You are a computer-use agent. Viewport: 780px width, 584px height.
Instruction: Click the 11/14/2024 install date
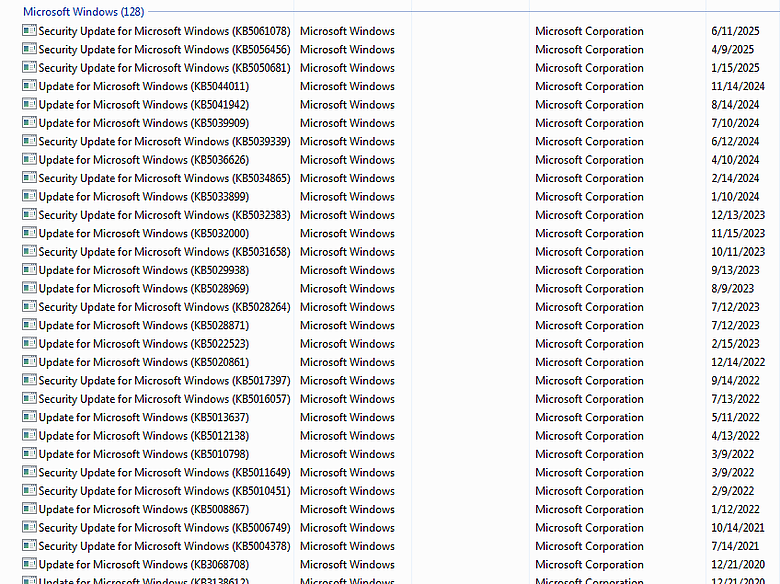tap(738, 86)
